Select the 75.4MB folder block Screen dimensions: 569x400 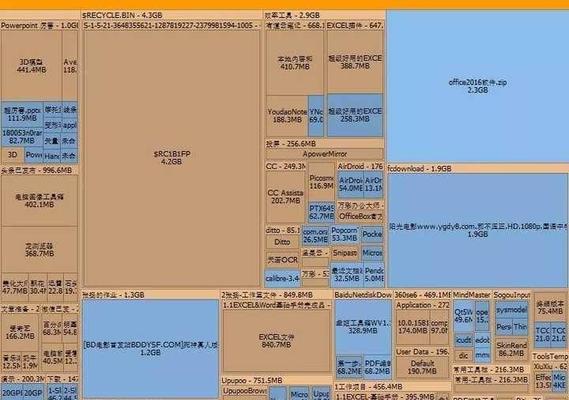coord(550,308)
